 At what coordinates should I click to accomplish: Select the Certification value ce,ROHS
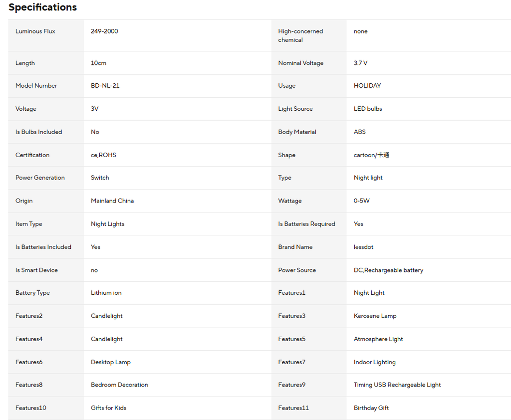(103, 155)
